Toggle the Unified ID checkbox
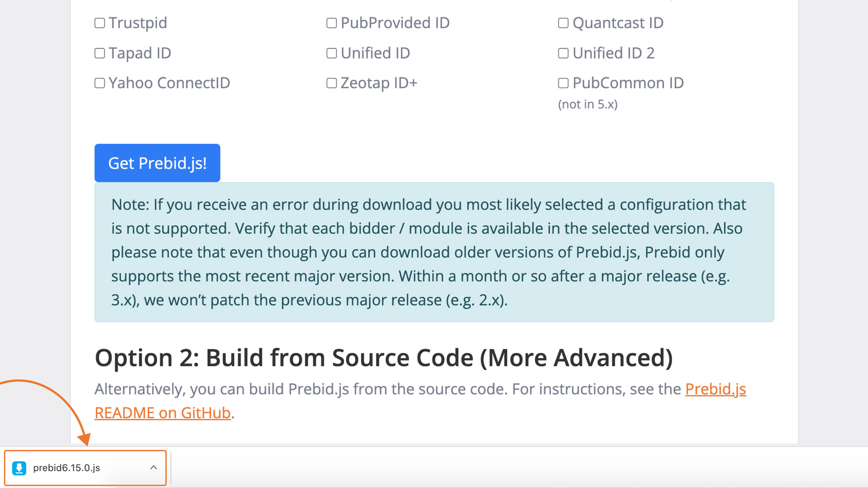The width and height of the screenshot is (868, 488). [331, 53]
